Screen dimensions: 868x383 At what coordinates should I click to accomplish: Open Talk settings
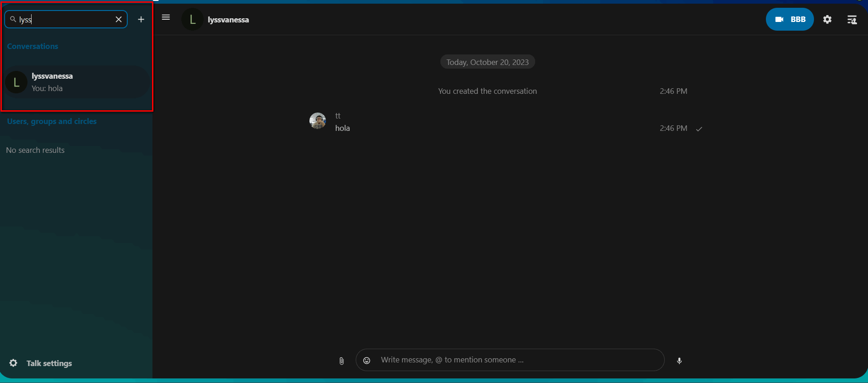click(41, 363)
